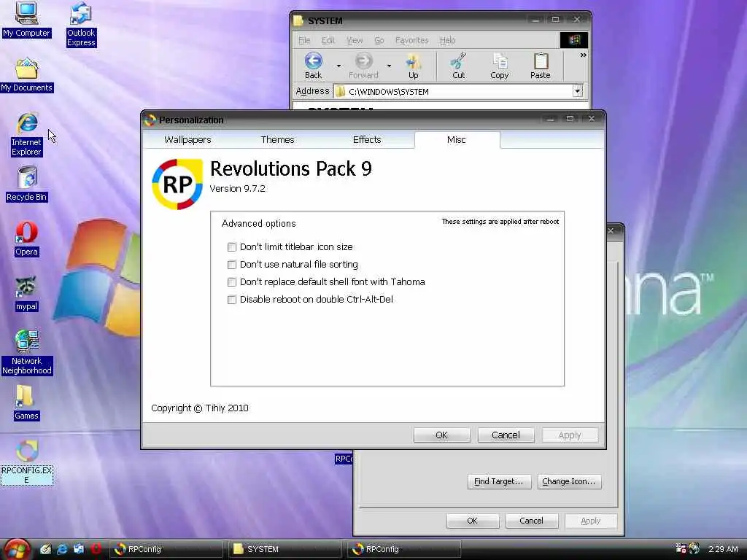The height and width of the screenshot is (560, 747).
Task: Click OK in the background properties window
Action: 472,521
